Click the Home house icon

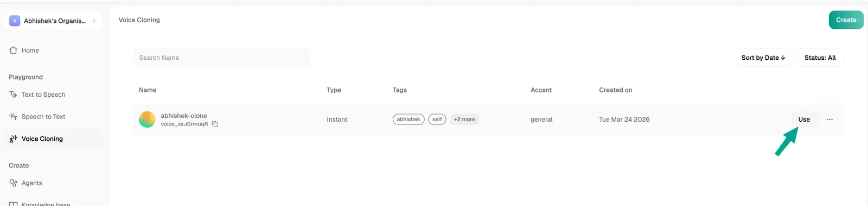click(14, 50)
